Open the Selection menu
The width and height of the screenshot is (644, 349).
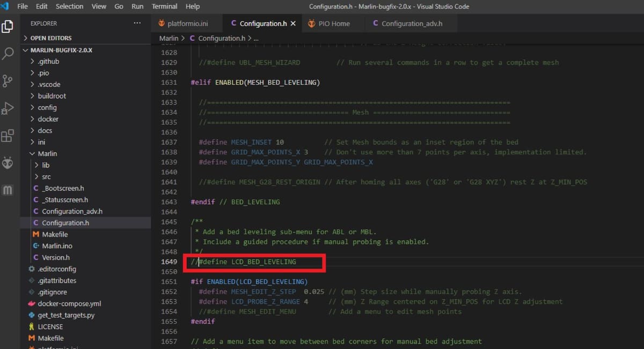[x=70, y=6]
